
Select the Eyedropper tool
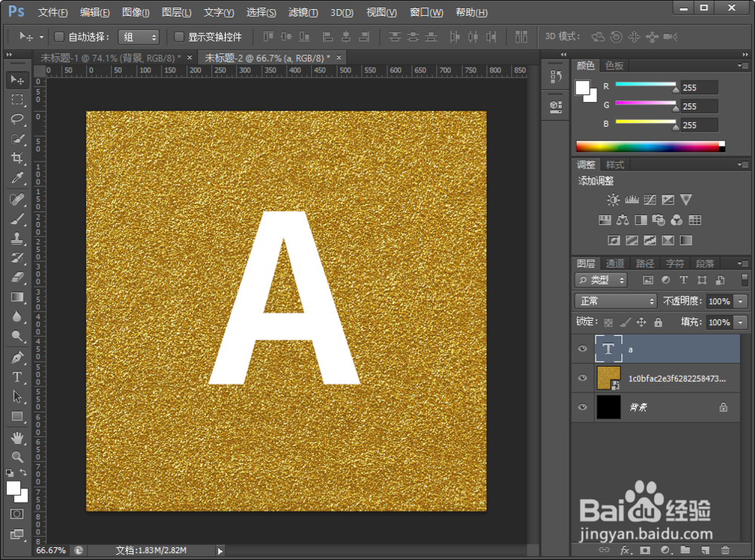[17, 177]
